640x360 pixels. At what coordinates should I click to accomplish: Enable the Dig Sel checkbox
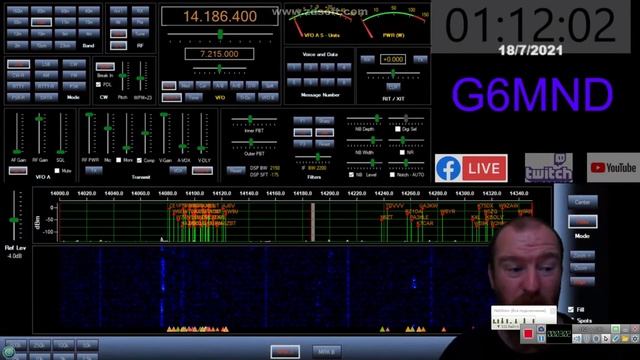(x=398, y=129)
